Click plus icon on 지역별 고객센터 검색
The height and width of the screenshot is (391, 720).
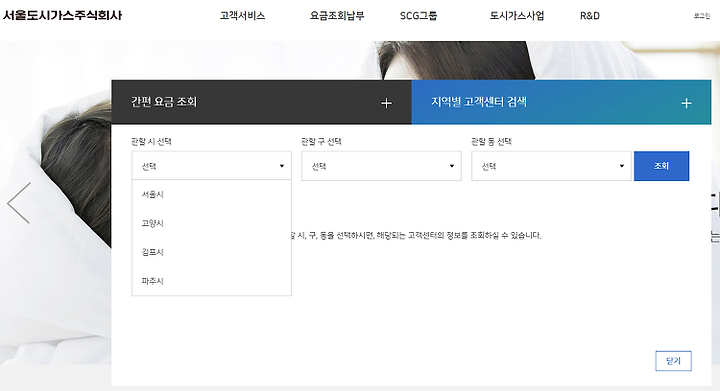pyautogui.click(x=686, y=103)
